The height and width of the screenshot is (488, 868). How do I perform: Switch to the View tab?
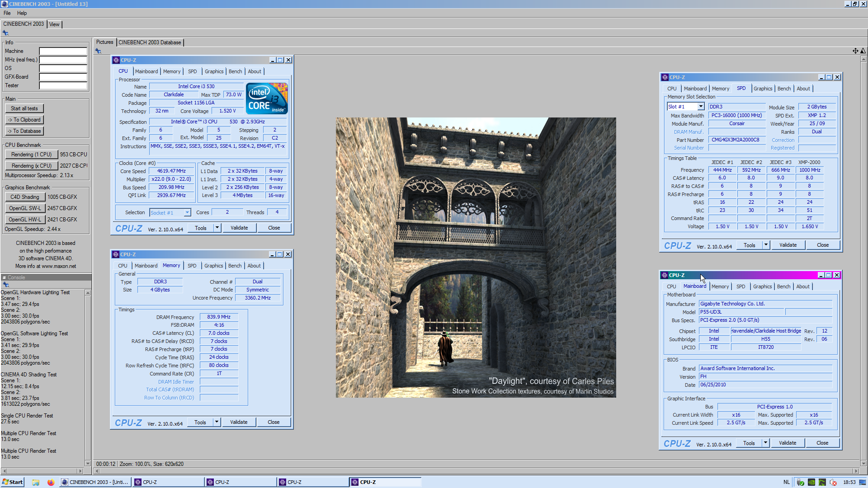pos(54,24)
